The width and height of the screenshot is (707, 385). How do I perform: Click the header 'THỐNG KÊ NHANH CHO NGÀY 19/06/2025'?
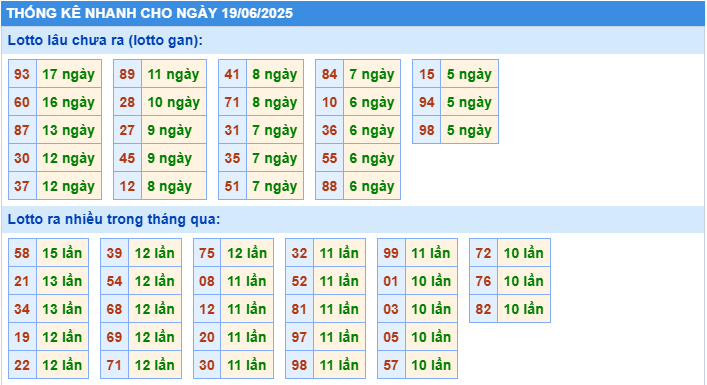coord(150,13)
